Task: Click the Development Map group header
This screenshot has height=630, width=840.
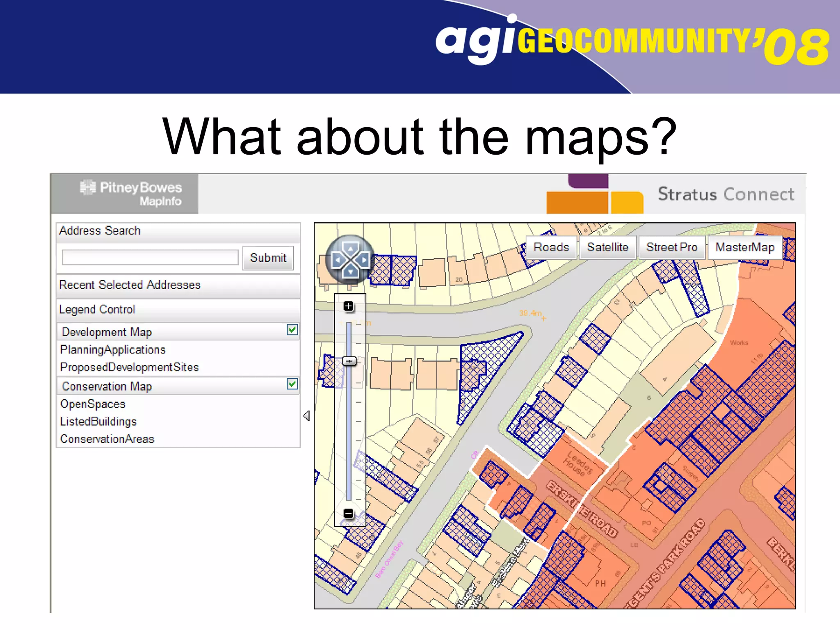Action: (178, 331)
